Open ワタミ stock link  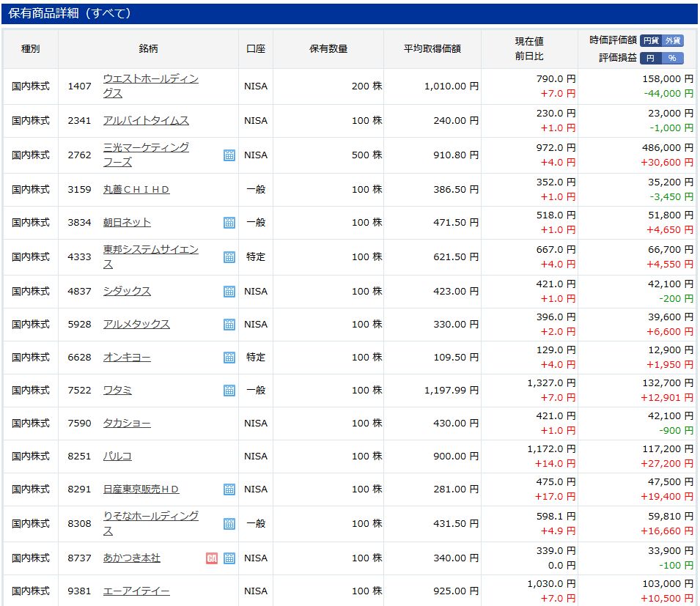point(117,390)
